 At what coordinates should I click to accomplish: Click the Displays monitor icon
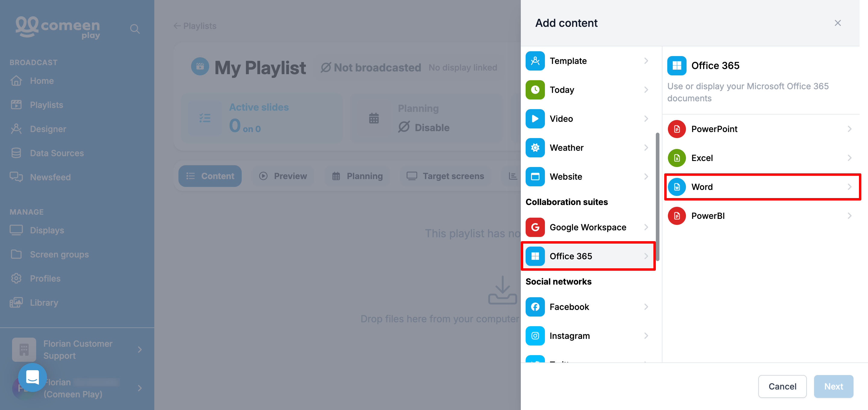tap(16, 230)
